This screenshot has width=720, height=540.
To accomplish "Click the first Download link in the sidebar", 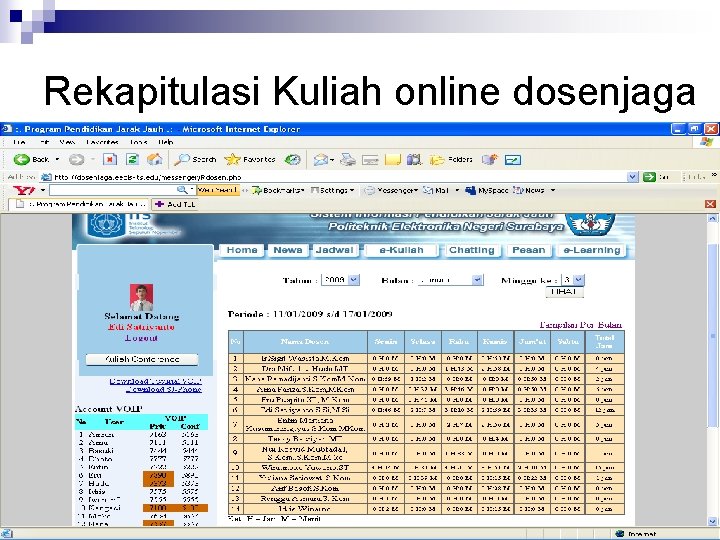I will (x=155, y=381).
